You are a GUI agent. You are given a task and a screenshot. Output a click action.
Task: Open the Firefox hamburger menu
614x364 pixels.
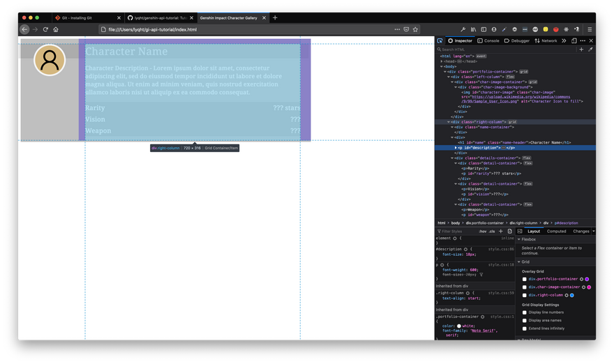(x=590, y=30)
